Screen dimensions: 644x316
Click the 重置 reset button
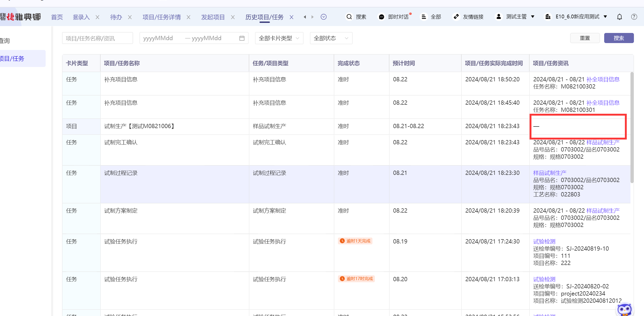point(585,38)
